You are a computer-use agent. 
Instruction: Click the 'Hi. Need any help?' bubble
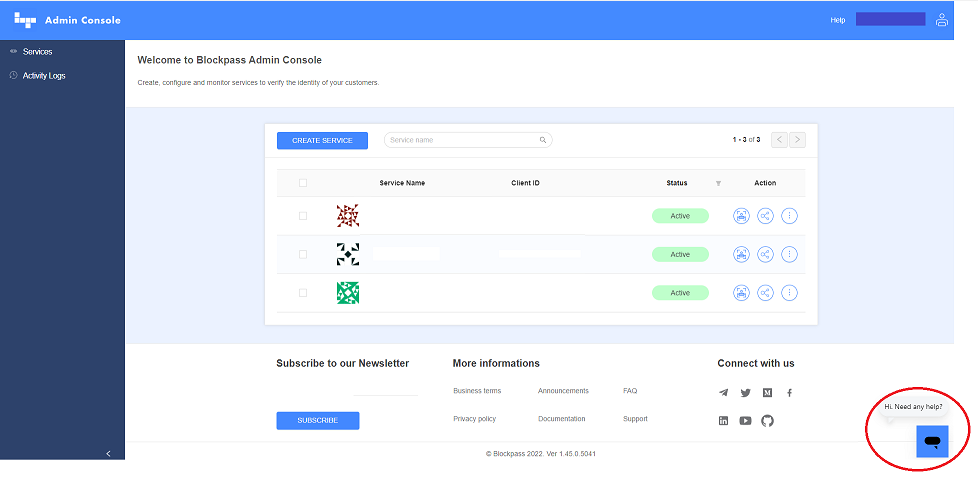pos(914,407)
